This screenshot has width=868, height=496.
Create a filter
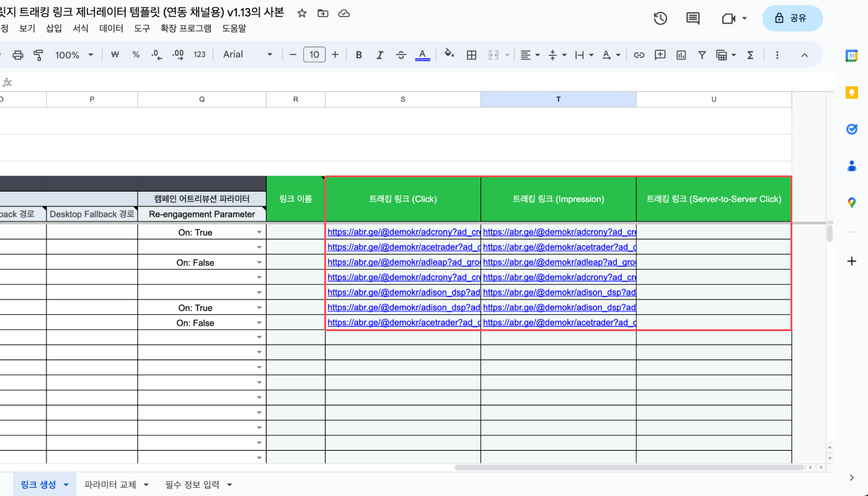tap(702, 55)
